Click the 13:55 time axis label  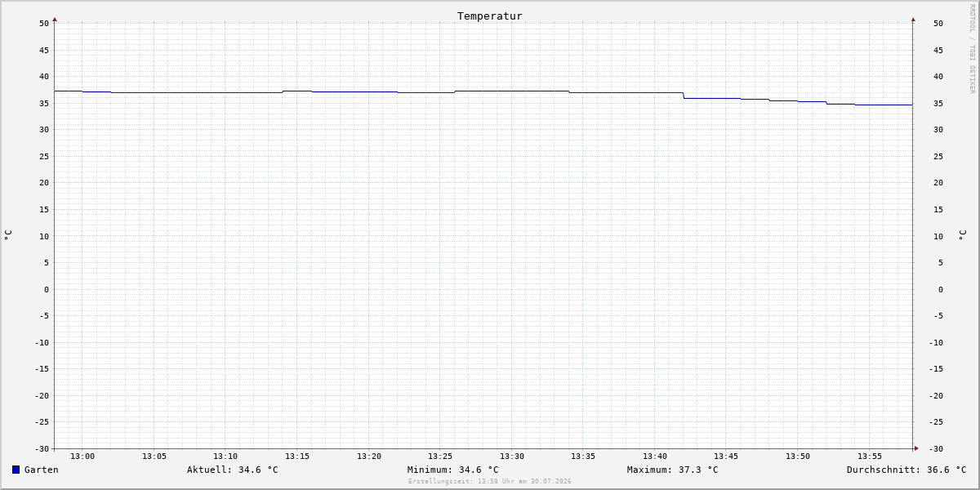[870, 457]
